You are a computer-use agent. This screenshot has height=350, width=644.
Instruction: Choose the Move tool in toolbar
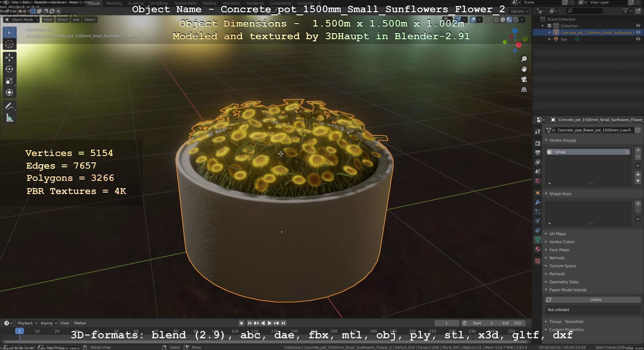10,57
